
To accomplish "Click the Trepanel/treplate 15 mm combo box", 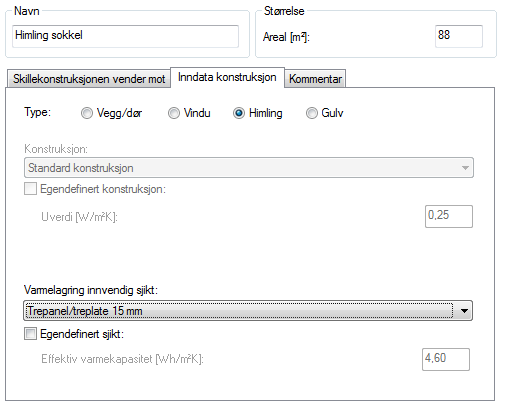I will tap(248, 311).
